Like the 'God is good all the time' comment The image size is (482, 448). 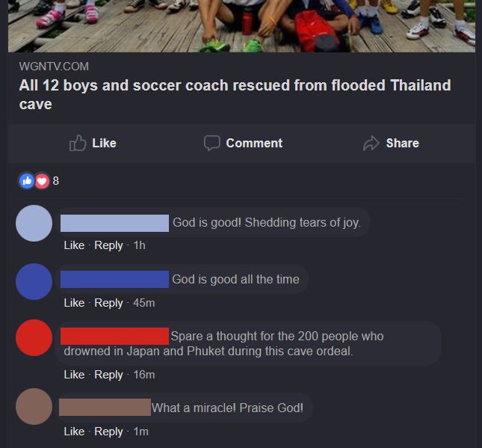tap(74, 303)
